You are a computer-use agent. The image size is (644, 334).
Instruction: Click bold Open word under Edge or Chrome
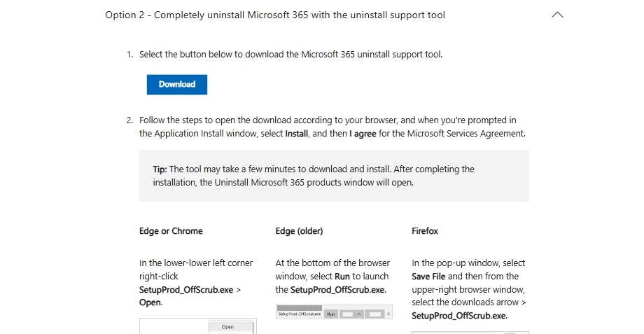click(x=150, y=302)
